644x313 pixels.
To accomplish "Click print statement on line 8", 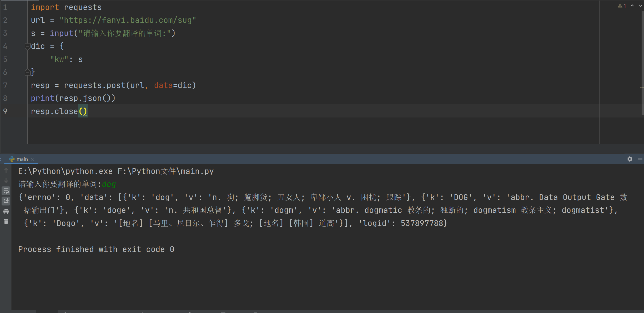I will click(43, 98).
